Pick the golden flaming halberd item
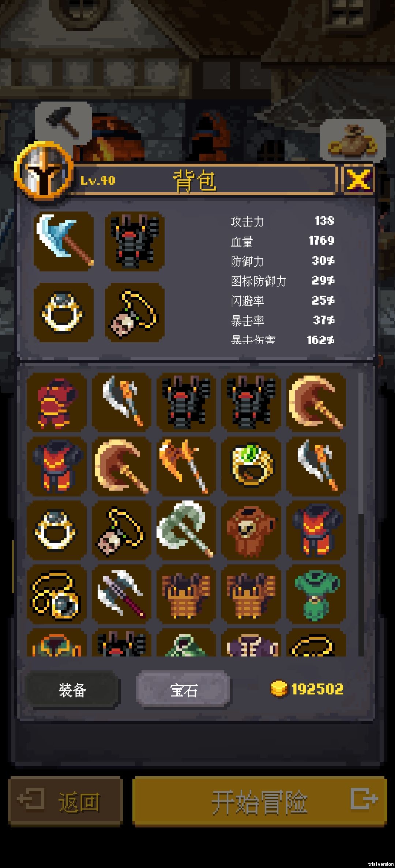The height and width of the screenshot is (868, 395). [x=186, y=466]
